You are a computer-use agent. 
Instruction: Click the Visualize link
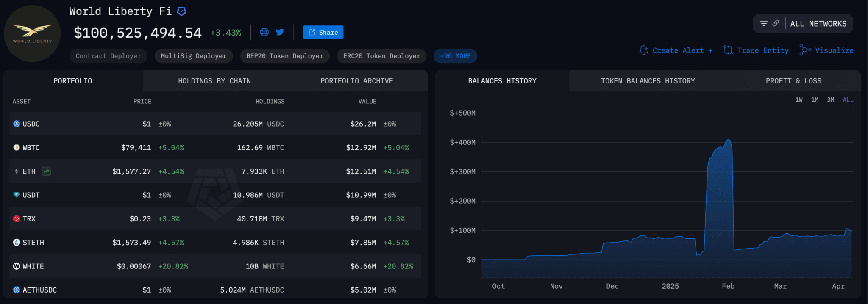click(826, 50)
